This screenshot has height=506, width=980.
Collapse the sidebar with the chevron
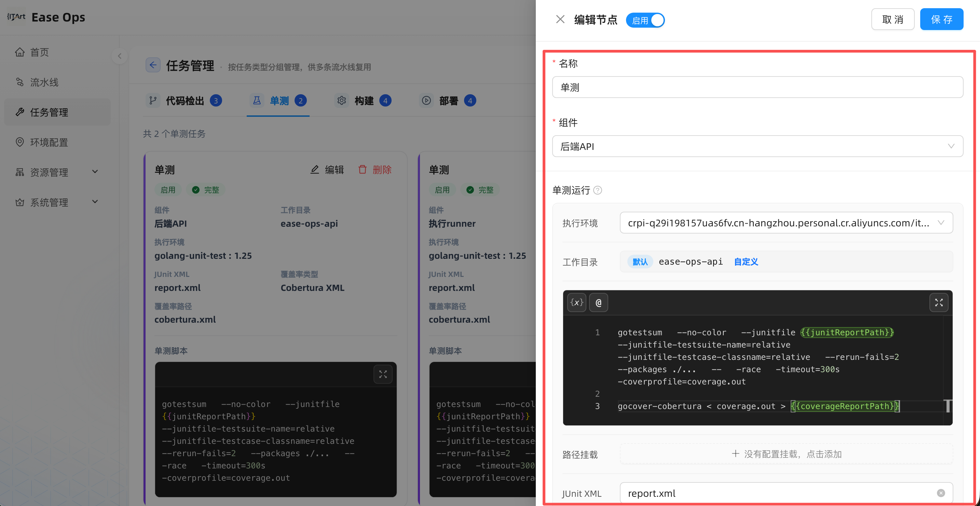coord(120,56)
